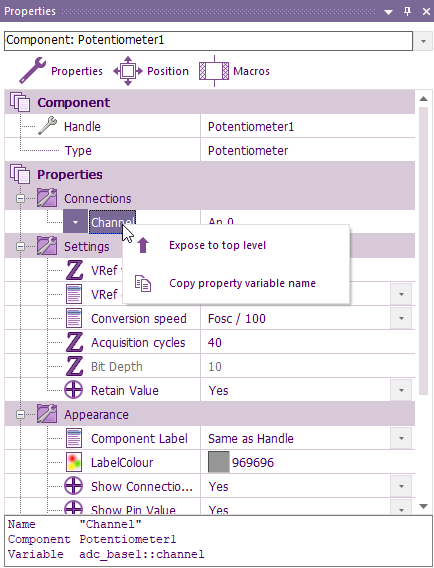The image size is (434, 568).
Task: Select the LabelColour label
Action: [122, 463]
